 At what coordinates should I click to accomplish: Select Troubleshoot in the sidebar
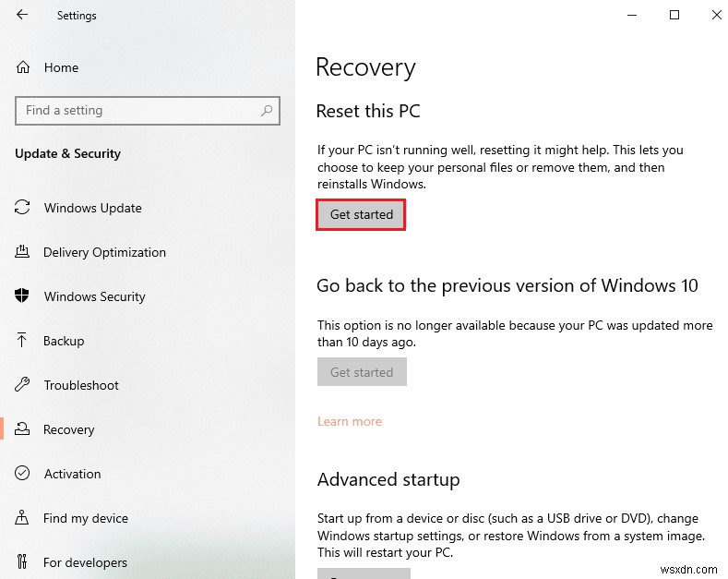coord(81,385)
